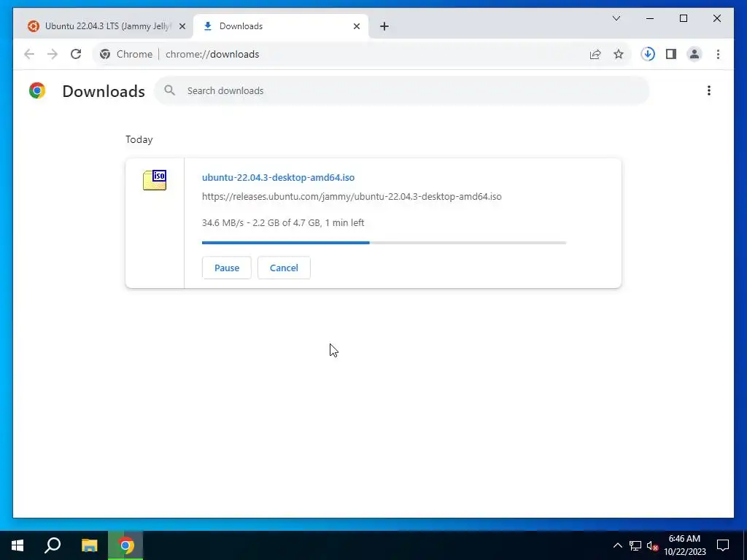Pause the Ubuntu ISO download
Image resolution: width=747 pixels, height=560 pixels.
(x=227, y=268)
